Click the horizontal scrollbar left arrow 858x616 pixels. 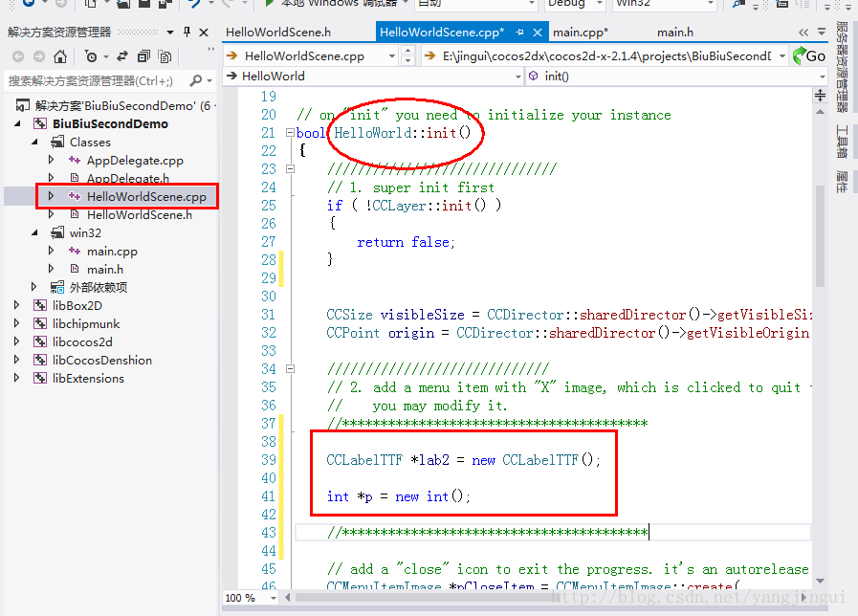pos(288,598)
